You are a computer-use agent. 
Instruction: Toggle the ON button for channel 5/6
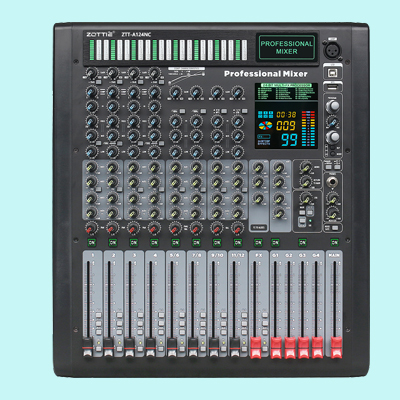tap(175, 242)
